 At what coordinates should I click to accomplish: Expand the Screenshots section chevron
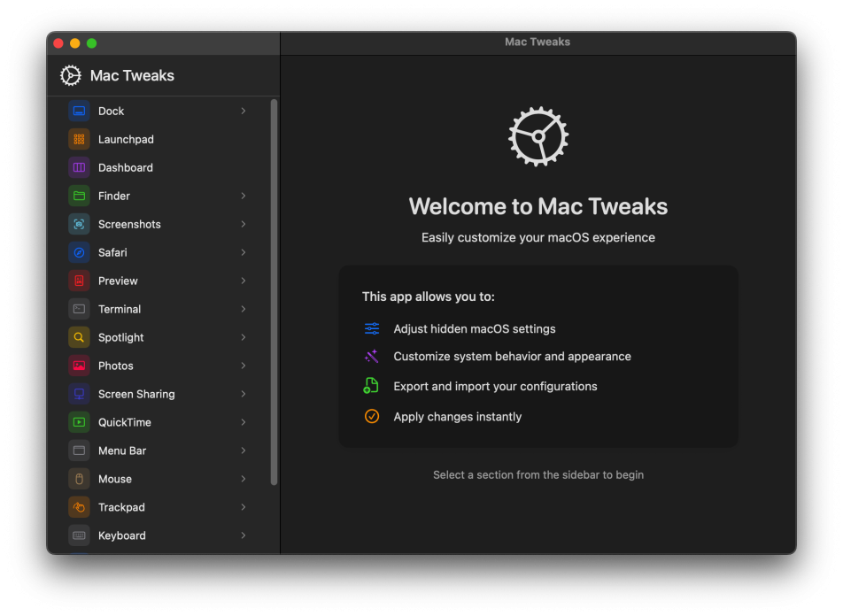(244, 224)
